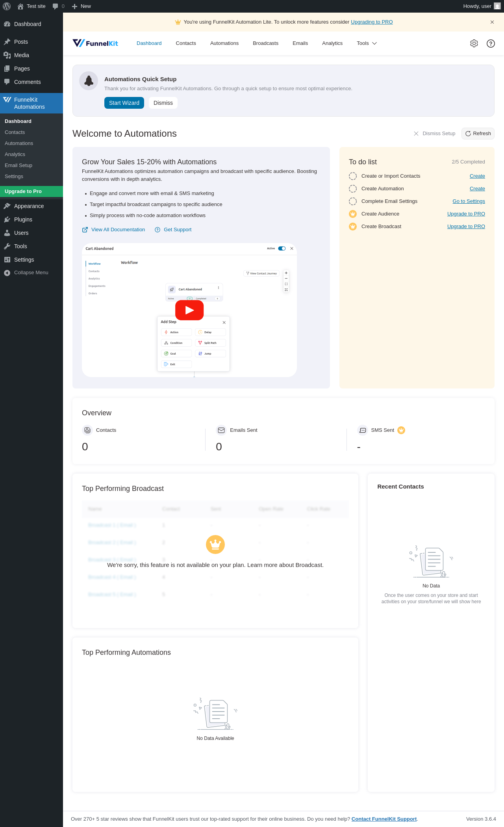Open Plugins in the WordPress sidebar
Screen dimensions: 504x827
[31, 219]
